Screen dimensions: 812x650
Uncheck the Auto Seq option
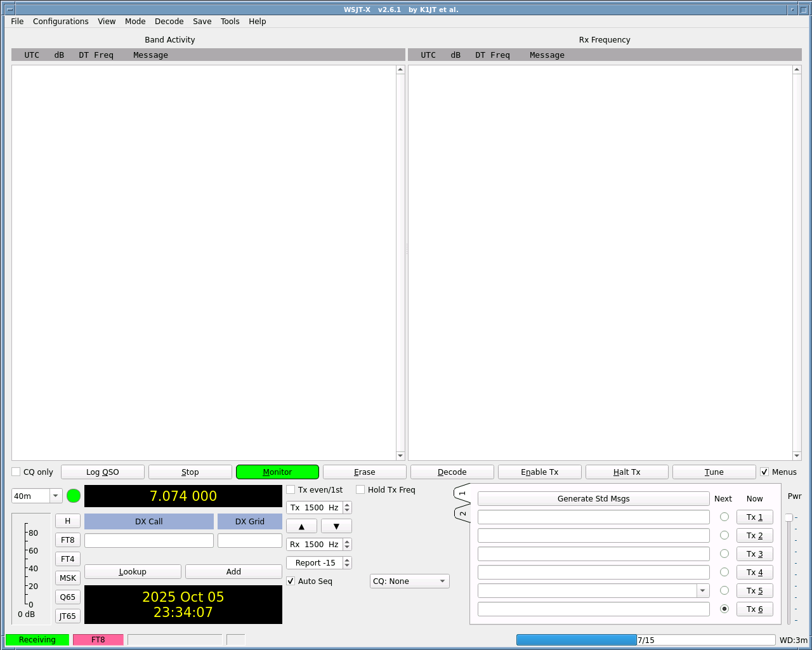291,581
